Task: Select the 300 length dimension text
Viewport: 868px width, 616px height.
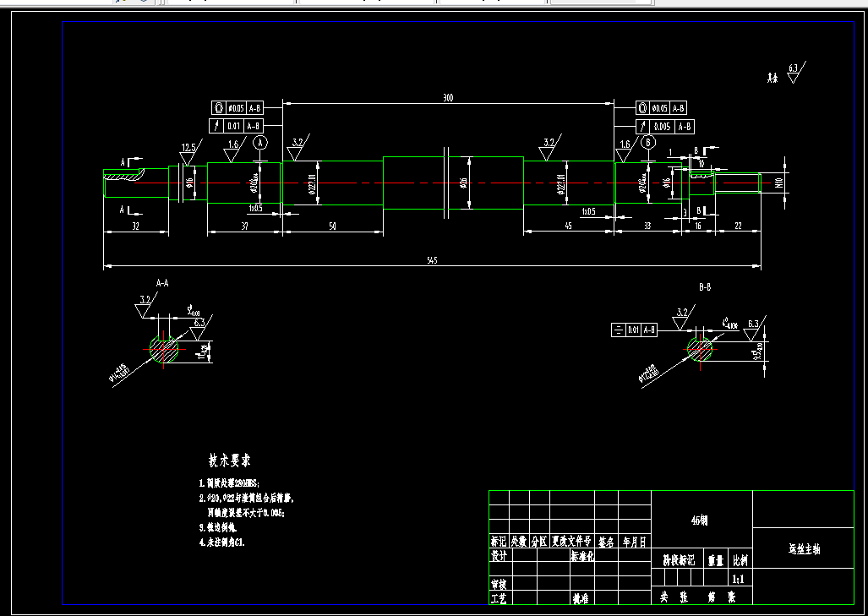Action: pyautogui.click(x=448, y=98)
